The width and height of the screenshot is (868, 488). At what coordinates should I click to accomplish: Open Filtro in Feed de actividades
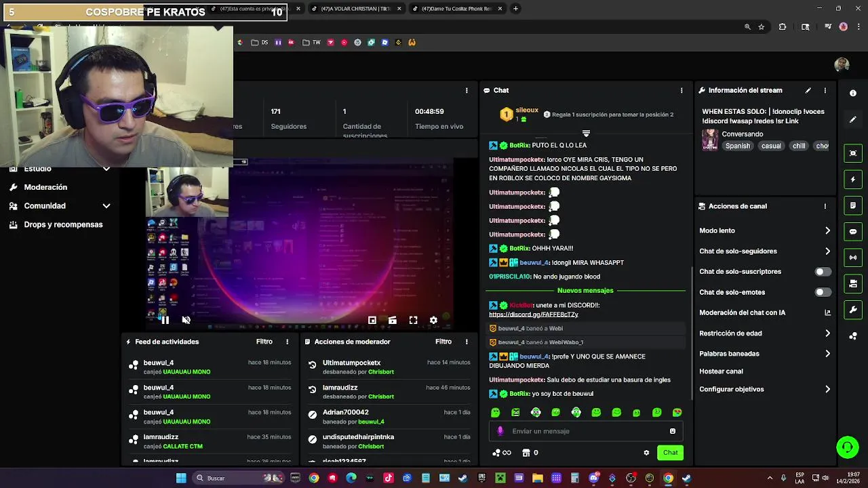pos(264,342)
